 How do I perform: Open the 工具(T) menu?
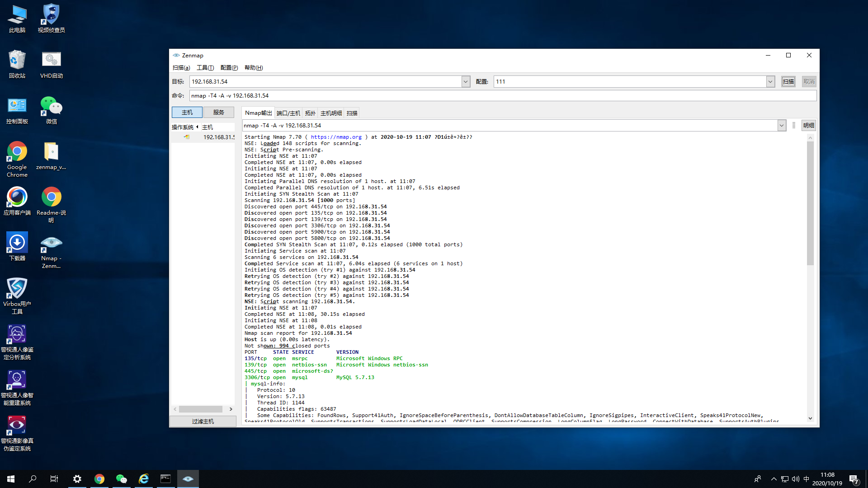pyautogui.click(x=205, y=68)
